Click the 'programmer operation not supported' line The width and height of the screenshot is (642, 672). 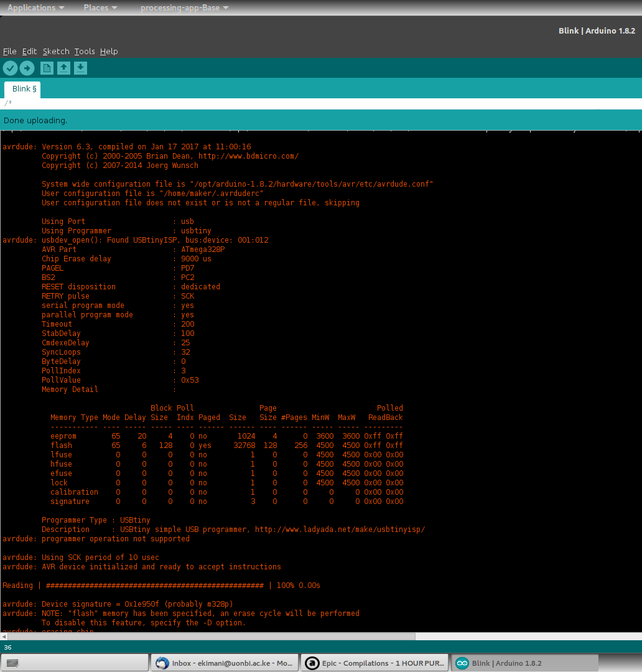coord(96,539)
